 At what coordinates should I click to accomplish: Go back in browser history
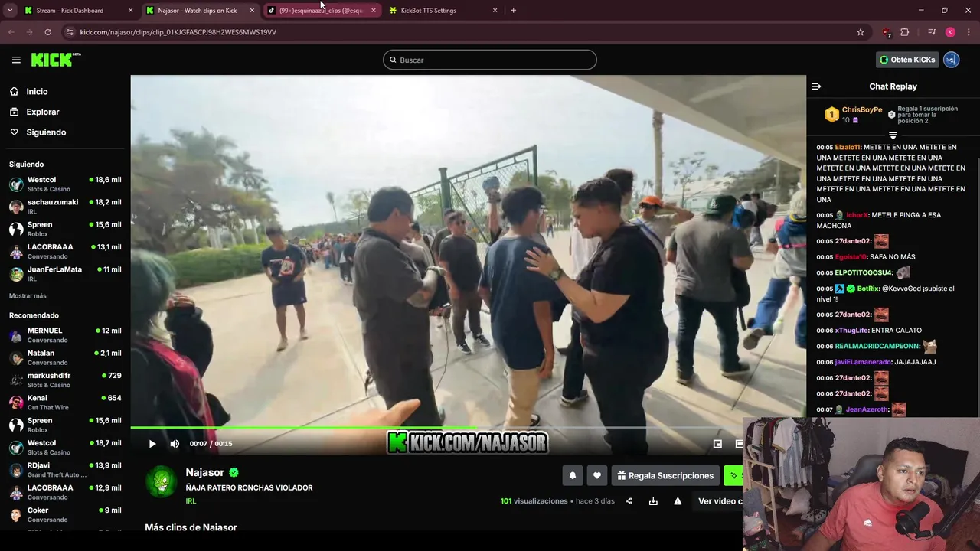[11, 32]
